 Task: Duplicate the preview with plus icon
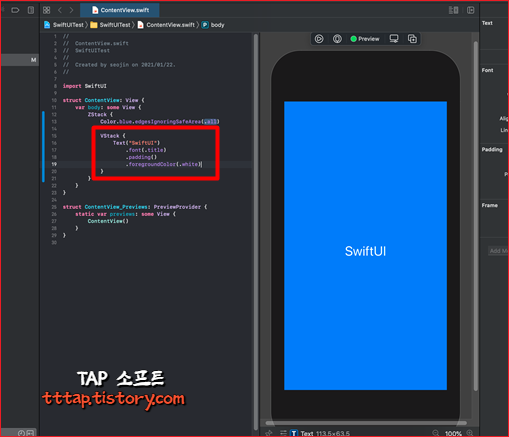coord(412,39)
